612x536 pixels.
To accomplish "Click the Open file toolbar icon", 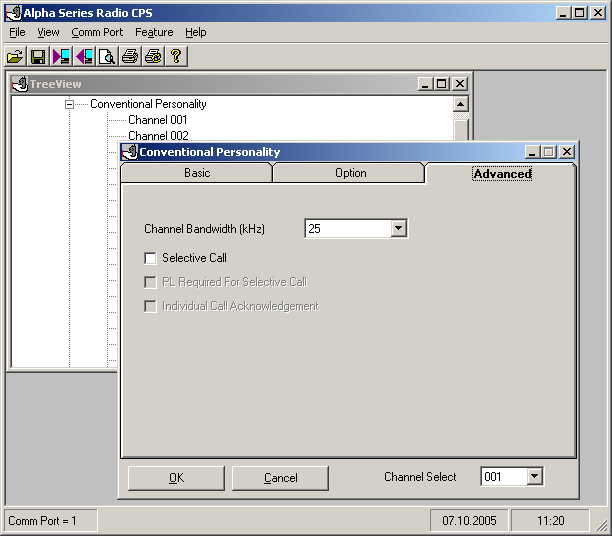I will (15, 57).
